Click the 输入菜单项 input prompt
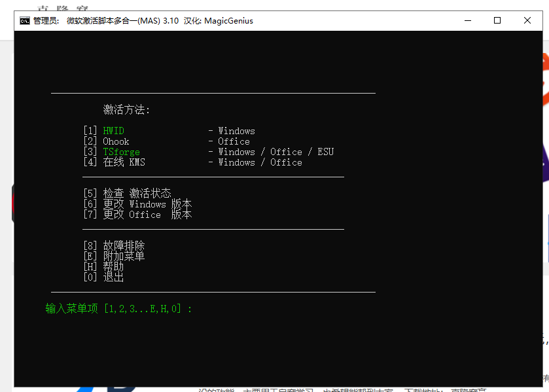 point(118,308)
